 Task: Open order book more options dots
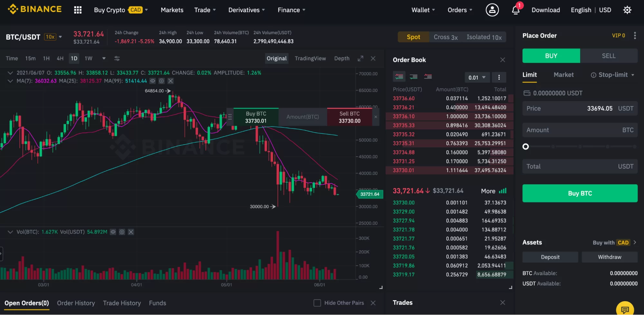(499, 77)
